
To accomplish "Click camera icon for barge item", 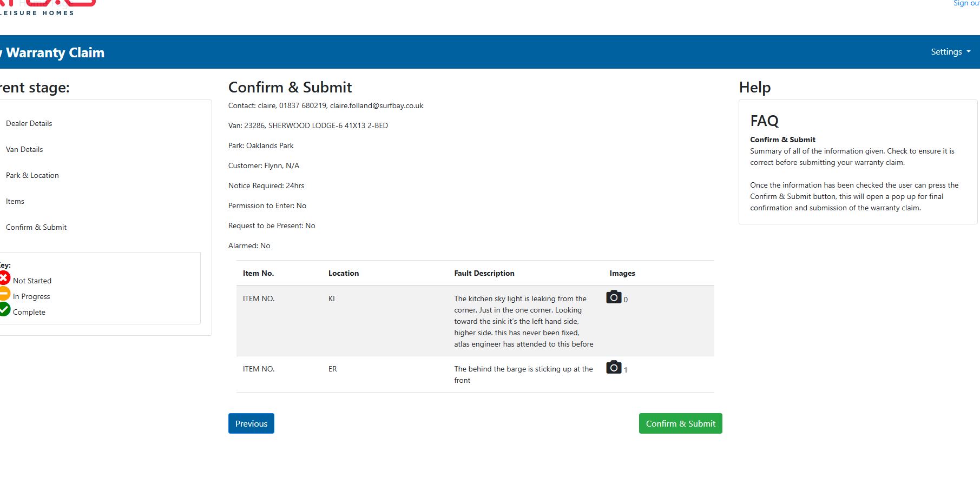I will click(x=614, y=368).
